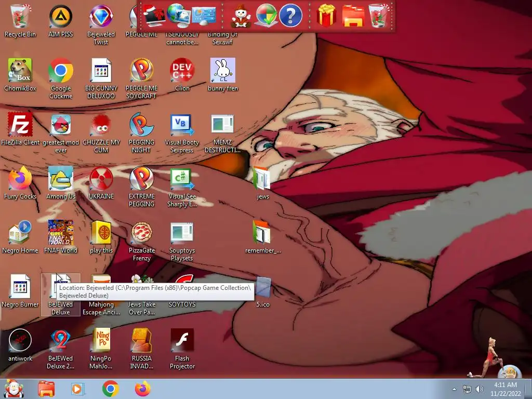532x399 pixels.
Task: Open the PEGGLE ME SOYCRAFT shortcut
Action: point(141,79)
